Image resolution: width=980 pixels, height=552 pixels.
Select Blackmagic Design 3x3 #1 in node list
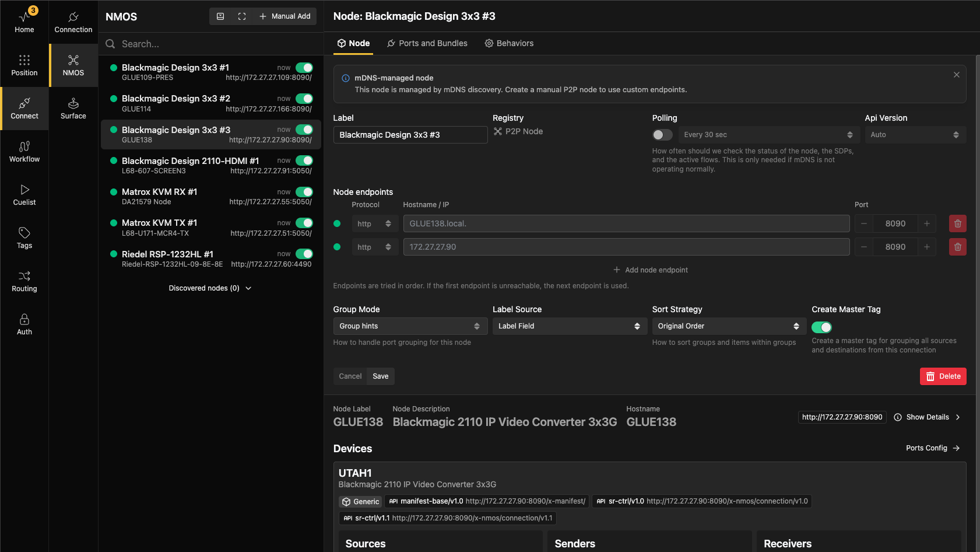(211, 72)
